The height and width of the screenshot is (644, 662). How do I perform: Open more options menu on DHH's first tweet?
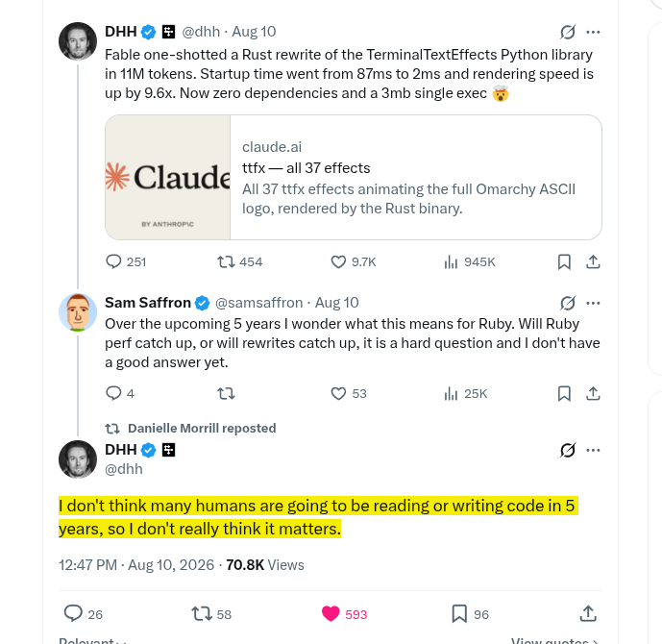coord(593,32)
